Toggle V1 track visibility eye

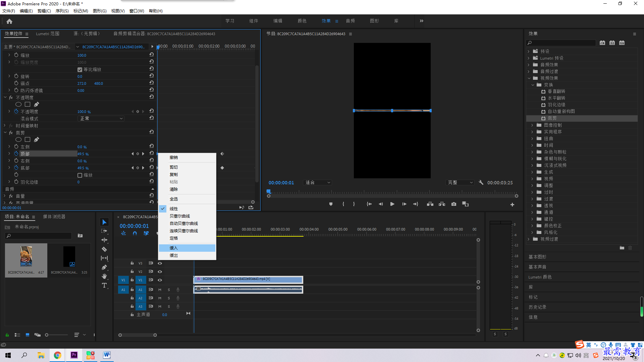point(160,280)
